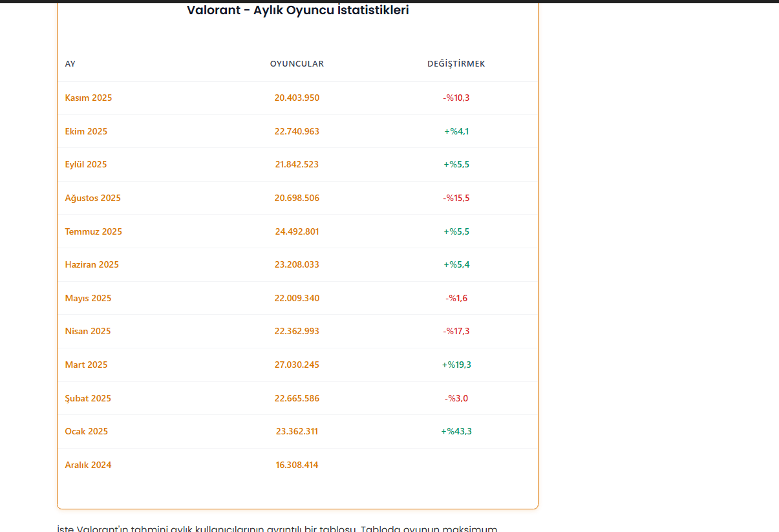The height and width of the screenshot is (532, 779).
Task: Select the Şubat 2025 row label
Action: (88, 398)
